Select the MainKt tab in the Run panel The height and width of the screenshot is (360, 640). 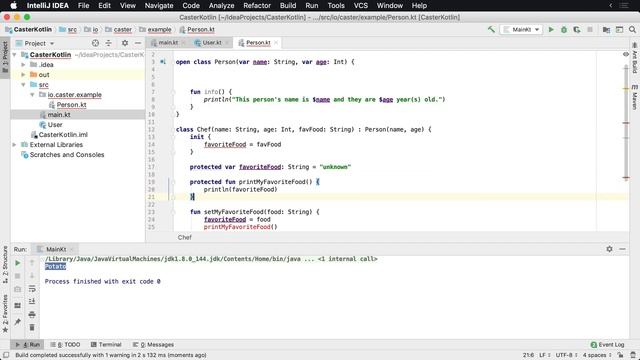pyautogui.click(x=55, y=249)
